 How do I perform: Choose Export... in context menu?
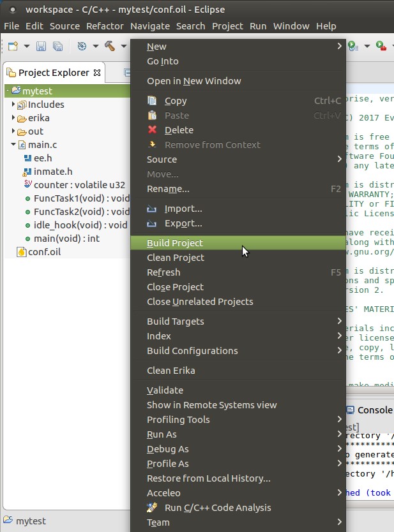pyautogui.click(x=238, y=223)
